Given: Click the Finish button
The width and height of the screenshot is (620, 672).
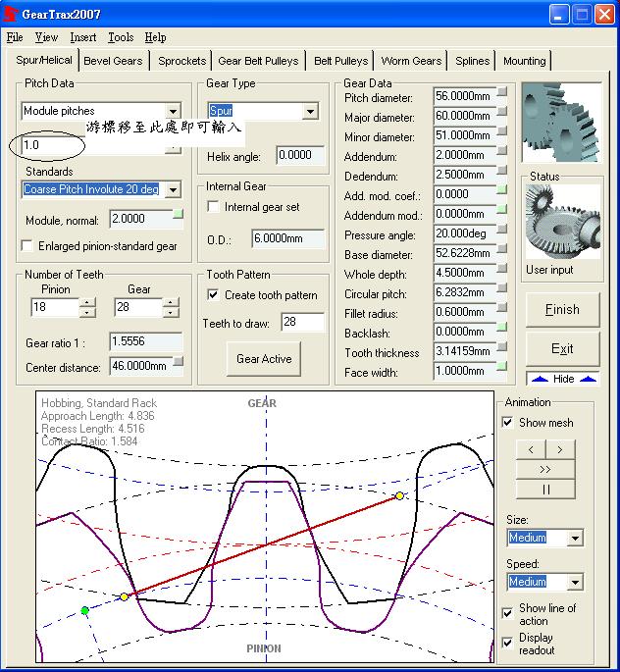Looking at the screenshot, I should pos(562,309).
